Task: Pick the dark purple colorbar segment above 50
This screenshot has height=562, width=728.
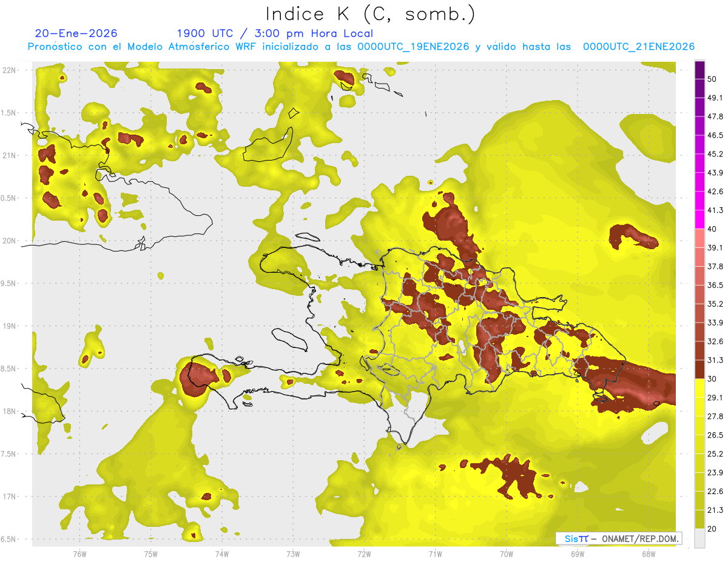Action: coord(699,70)
